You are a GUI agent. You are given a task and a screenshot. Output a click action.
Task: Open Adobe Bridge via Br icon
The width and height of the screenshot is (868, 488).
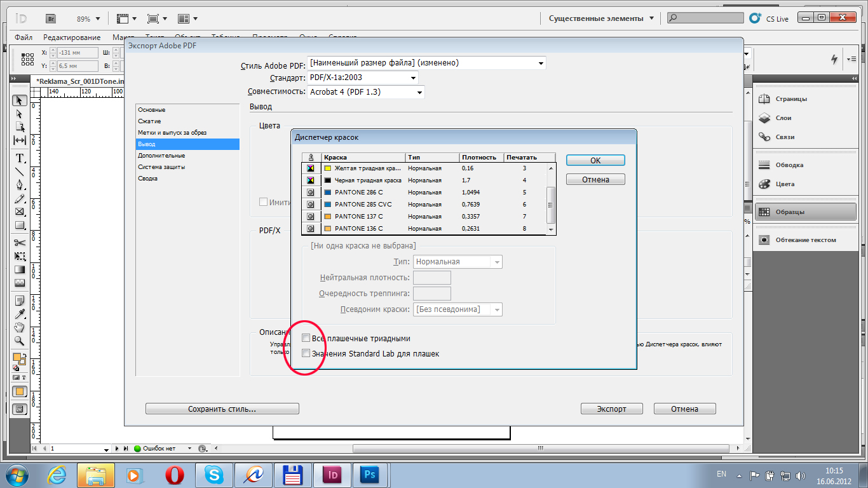51,18
